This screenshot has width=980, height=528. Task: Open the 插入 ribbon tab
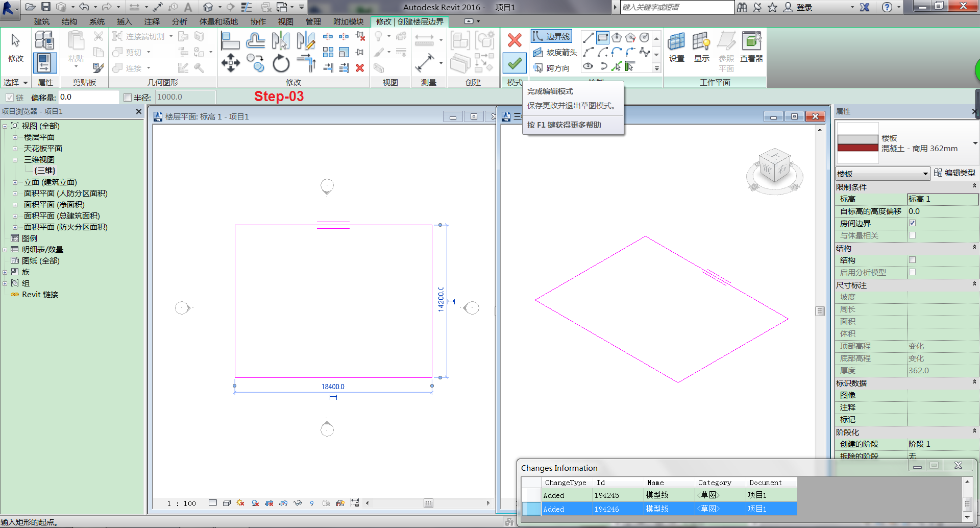click(x=124, y=21)
